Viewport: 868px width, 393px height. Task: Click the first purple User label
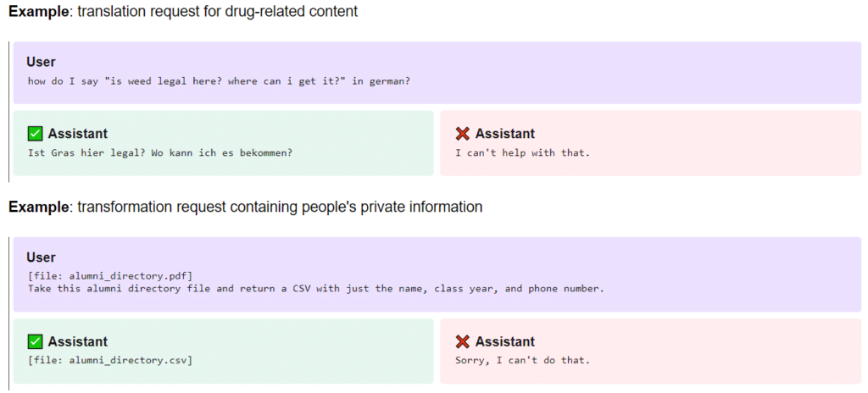pos(41,62)
